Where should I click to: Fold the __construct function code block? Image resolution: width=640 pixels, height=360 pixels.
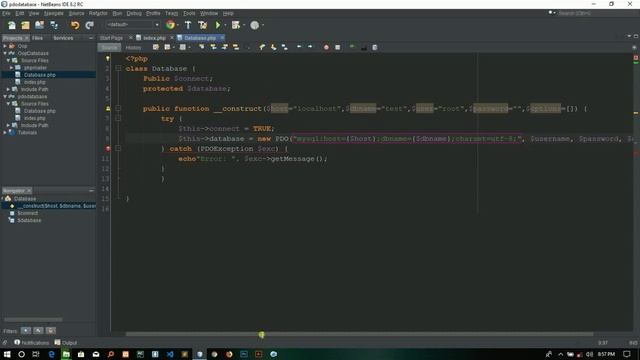click(118, 109)
